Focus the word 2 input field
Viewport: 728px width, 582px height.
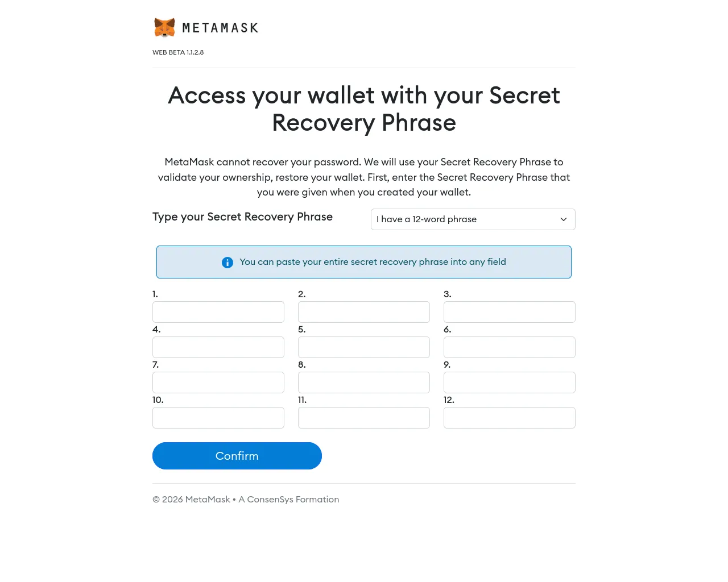(364, 312)
